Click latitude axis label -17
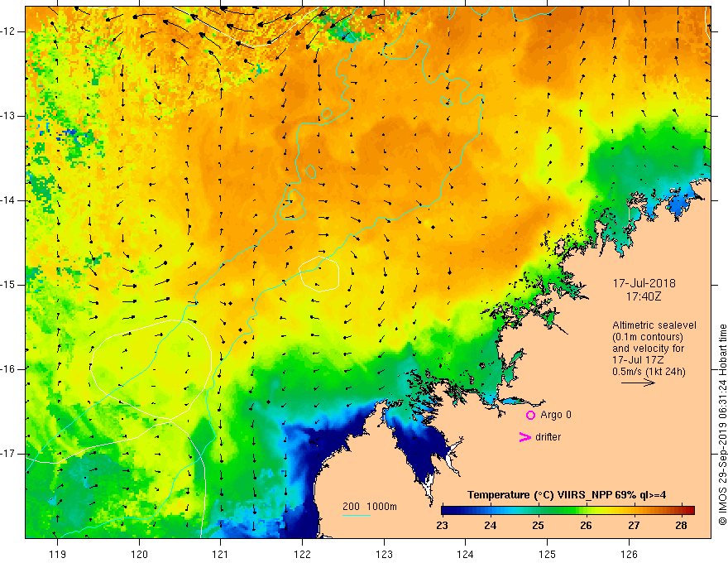Screen dimensions: 728x563 (9, 454)
